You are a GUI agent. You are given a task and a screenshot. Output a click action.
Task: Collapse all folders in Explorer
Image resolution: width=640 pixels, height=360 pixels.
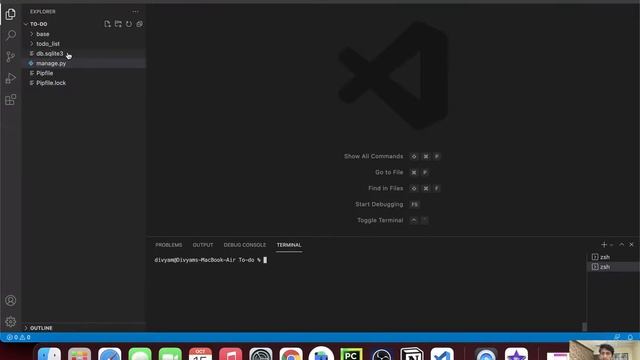139,24
